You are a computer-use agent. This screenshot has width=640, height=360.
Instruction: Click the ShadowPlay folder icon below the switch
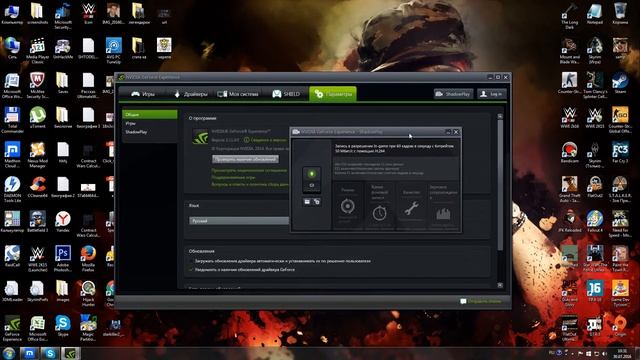(x=307, y=202)
